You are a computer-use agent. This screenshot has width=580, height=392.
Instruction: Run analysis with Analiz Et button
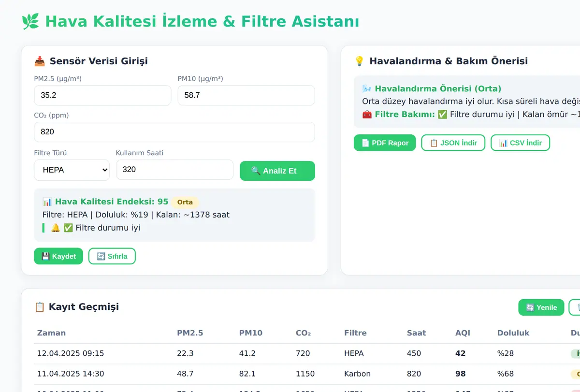(x=277, y=171)
